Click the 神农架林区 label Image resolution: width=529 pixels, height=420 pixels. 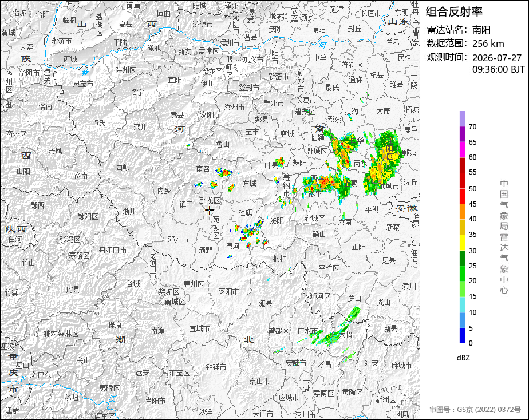click(61, 334)
